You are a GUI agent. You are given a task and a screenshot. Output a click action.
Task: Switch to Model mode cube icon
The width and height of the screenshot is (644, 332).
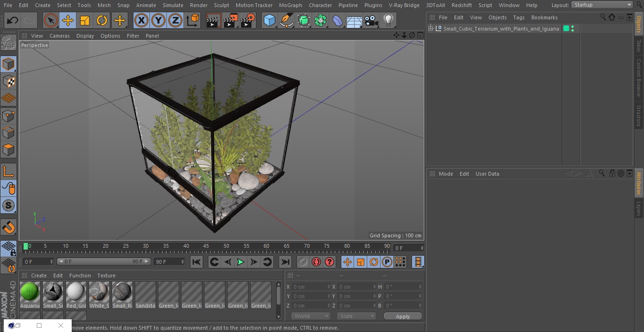point(8,64)
